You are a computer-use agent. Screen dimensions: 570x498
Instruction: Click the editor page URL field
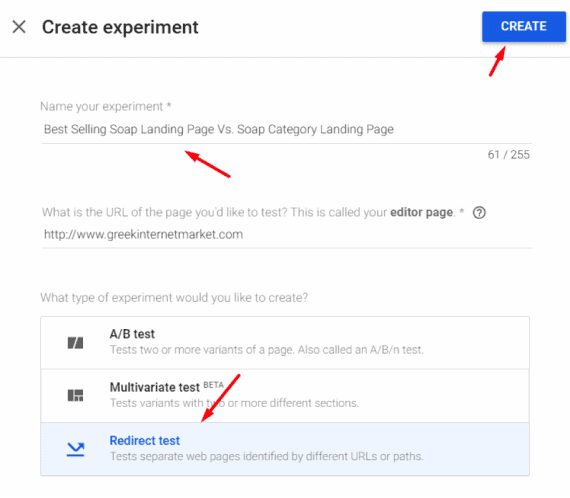pyautogui.click(x=286, y=234)
